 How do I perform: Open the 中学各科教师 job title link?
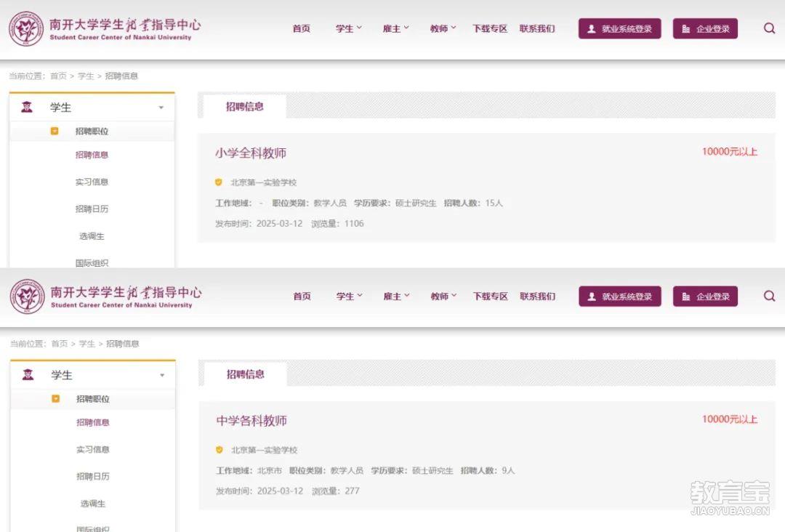251,420
